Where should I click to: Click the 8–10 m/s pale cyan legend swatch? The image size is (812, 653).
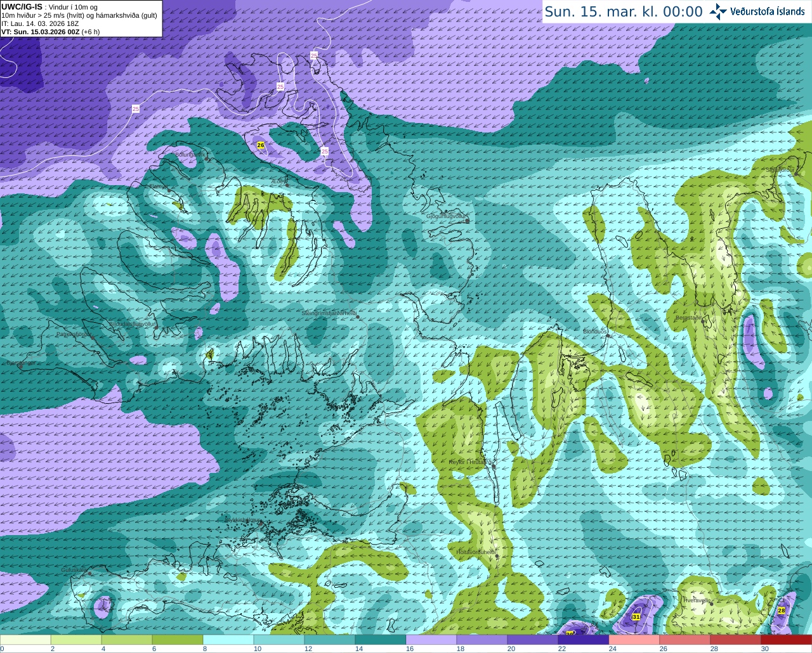point(228,640)
